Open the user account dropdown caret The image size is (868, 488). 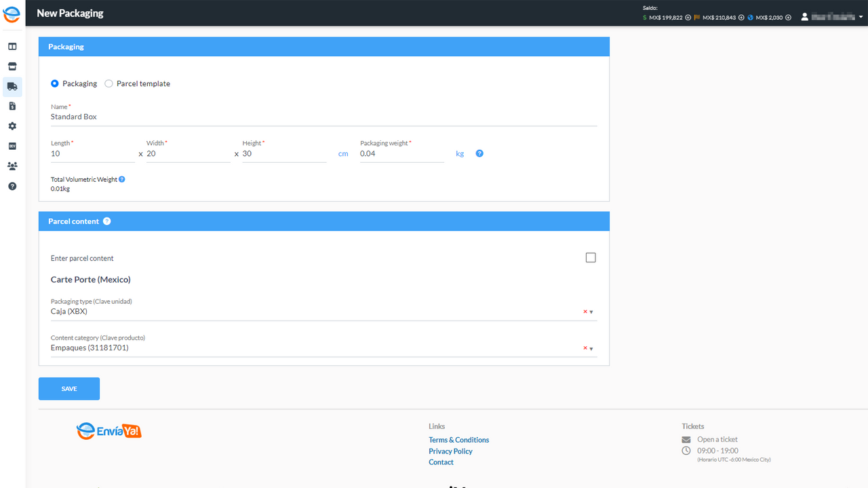(861, 17)
